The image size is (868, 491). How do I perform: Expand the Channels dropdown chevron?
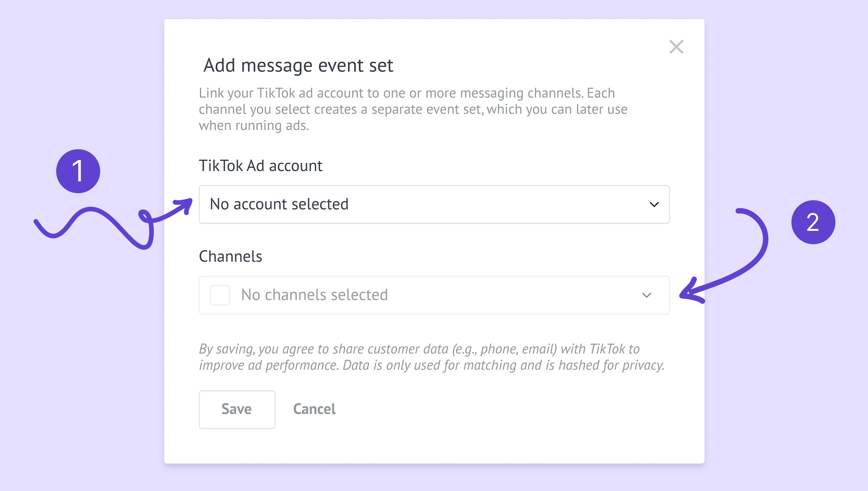pos(646,296)
